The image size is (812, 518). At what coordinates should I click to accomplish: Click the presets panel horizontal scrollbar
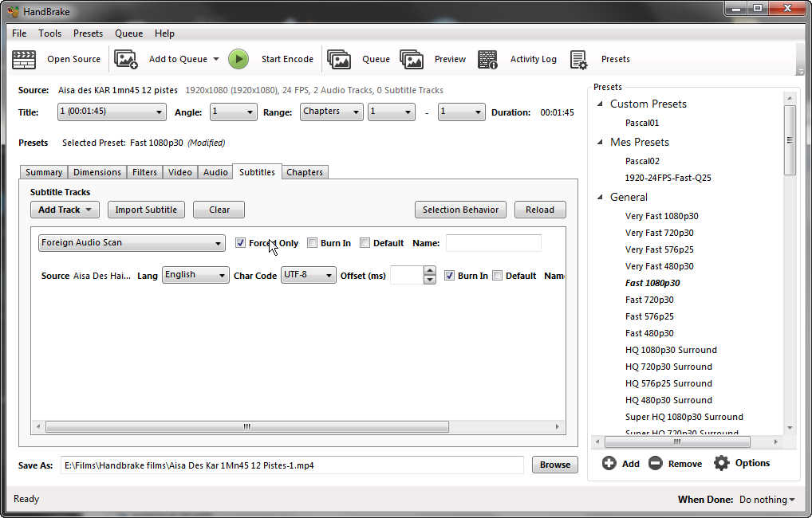[x=677, y=441]
